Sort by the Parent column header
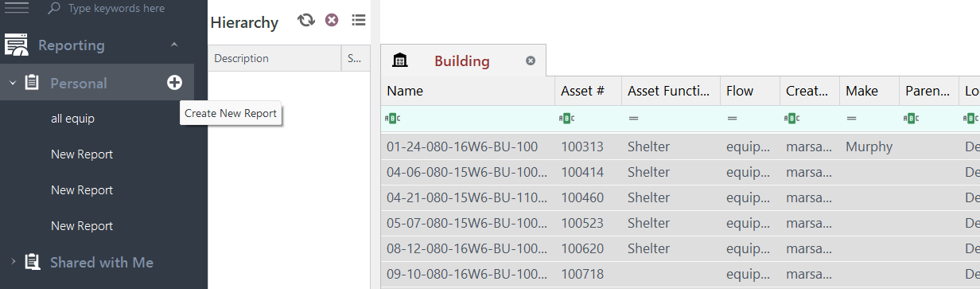Screen dimensions: 980x289 point(929,91)
